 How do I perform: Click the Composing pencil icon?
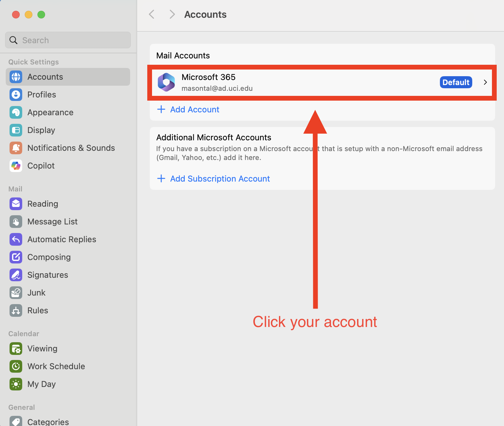[x=16, y=257]
